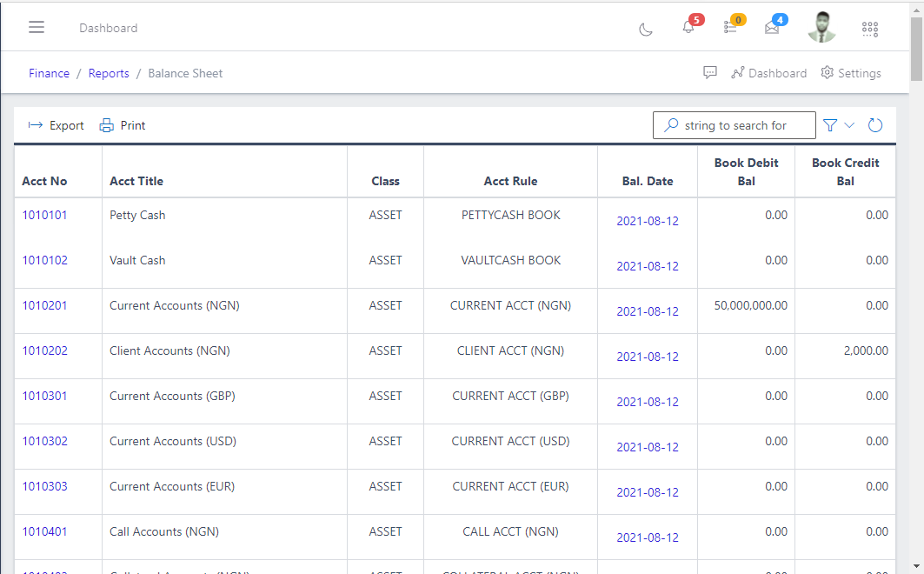Sort by Acct Title column header
Screen dimensions: 924x574
click(x=136, y=181)
